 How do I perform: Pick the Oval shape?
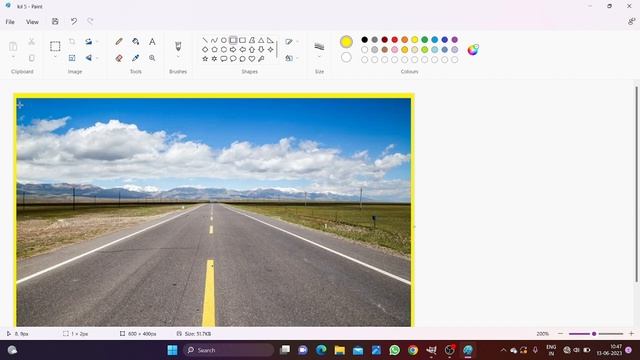click(224, 40)
